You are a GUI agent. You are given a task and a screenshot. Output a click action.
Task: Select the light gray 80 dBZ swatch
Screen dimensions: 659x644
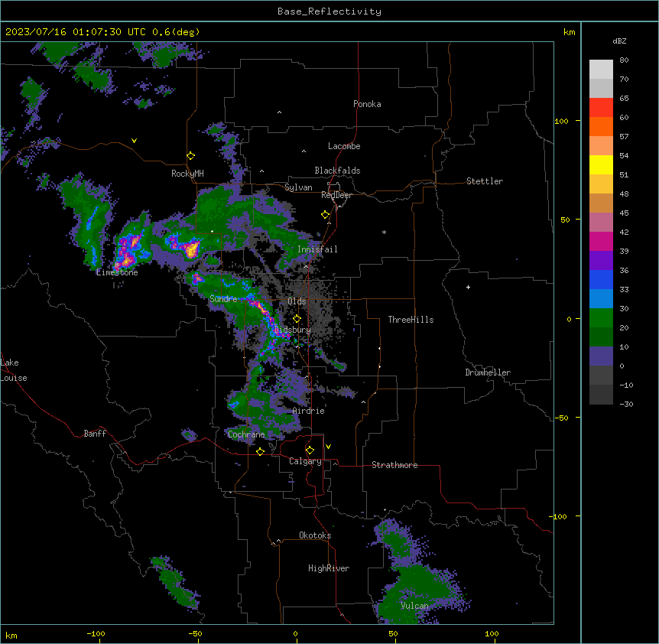coord(601,70)
